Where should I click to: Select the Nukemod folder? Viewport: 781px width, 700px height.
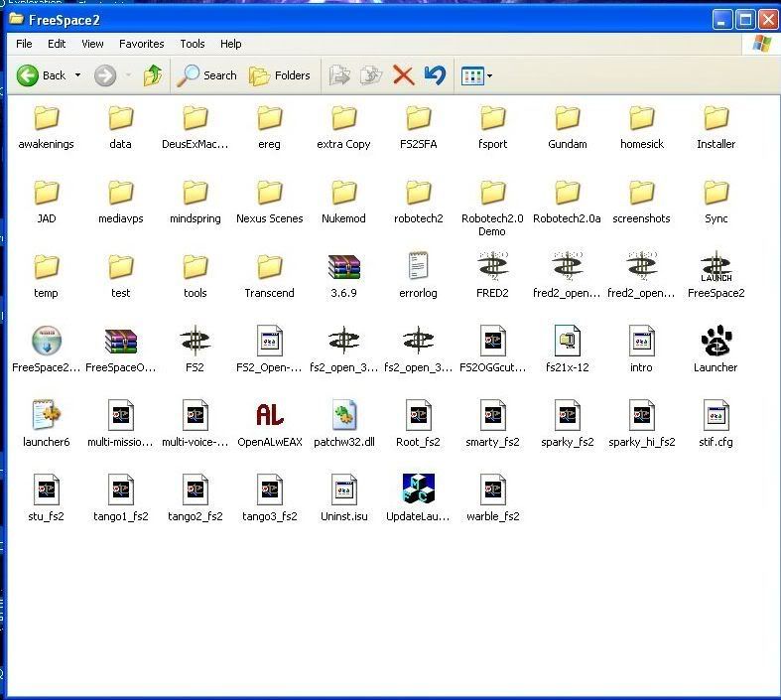coord(343,202)
